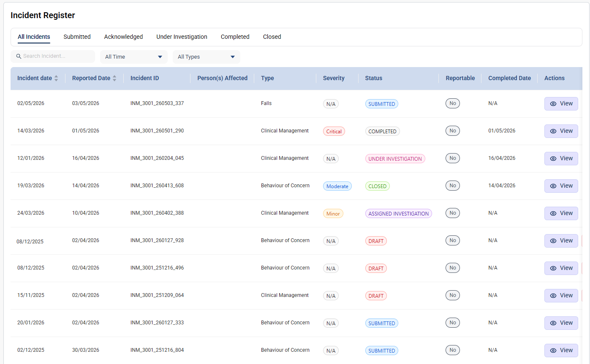Go to the Closed tab
Image resolution: width=590 pixels, height=364 pixels.
pyautogui.click(x=272, y=37)
